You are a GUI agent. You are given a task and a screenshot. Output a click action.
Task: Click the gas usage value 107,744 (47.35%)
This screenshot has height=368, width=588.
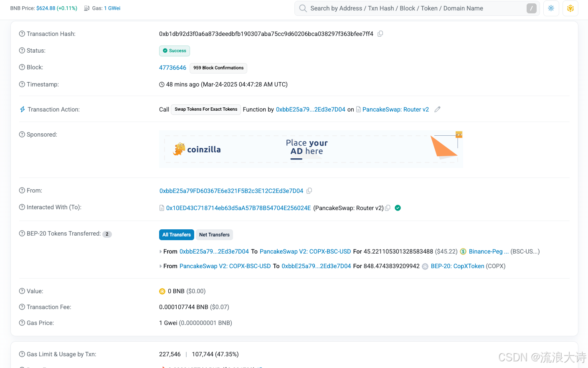pos(215,354)
